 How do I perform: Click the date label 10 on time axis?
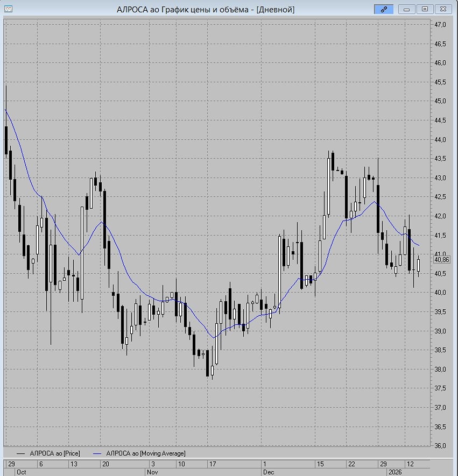pyautogui.click(x=181, y=464)
